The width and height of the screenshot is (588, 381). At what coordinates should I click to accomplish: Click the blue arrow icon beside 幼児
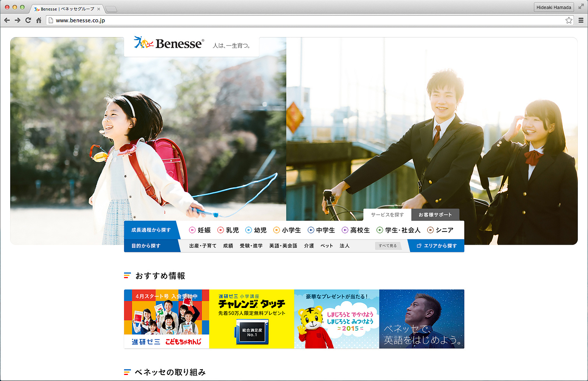coord(249,230)
